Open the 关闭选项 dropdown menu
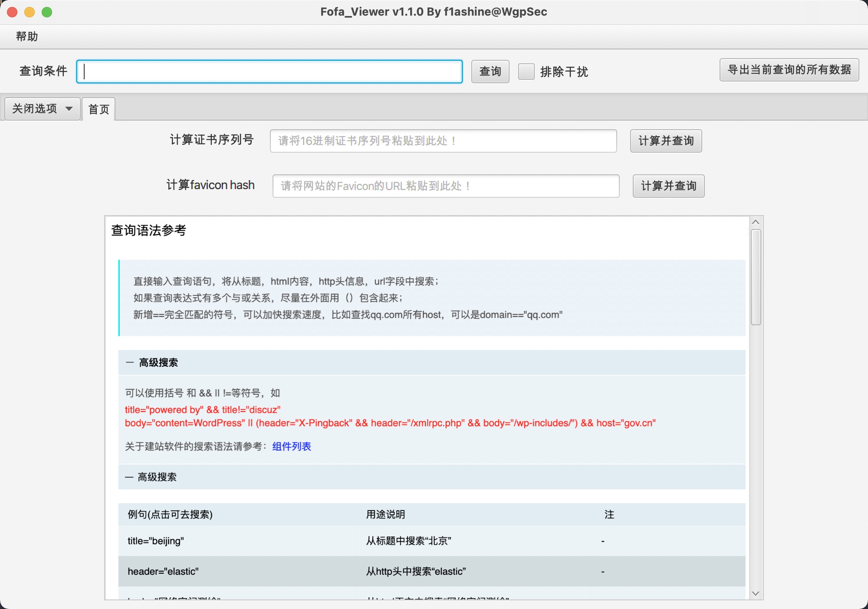868x609 pixels. (x=42, y=108)
